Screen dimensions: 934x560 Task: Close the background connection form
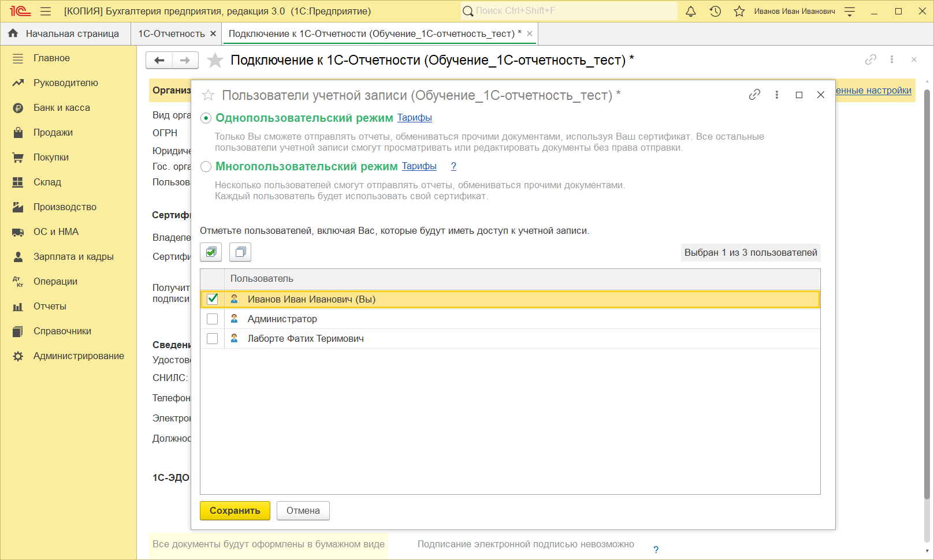pos(914,59)
